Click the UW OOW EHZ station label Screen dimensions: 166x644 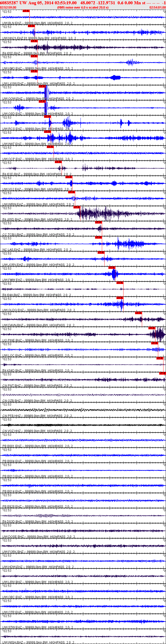38,99
